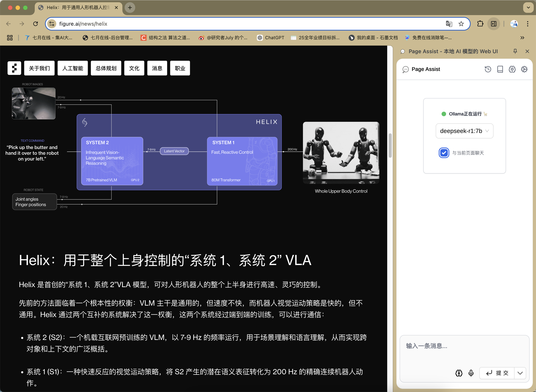Open the knowledge base book icon
The image size is (536, 392).
coord(500,69)
